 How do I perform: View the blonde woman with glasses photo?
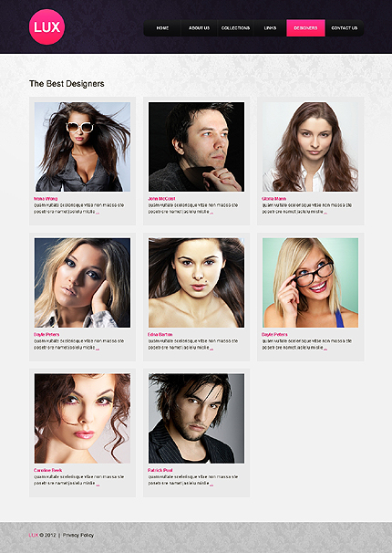(x=310, y=283)
